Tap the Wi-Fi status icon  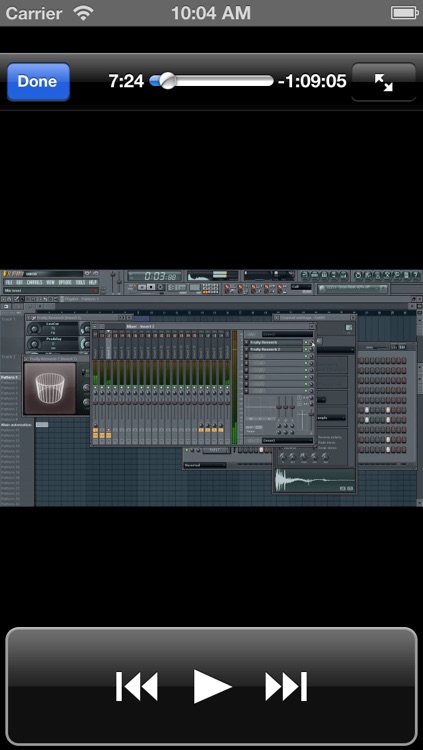point(84,13)
